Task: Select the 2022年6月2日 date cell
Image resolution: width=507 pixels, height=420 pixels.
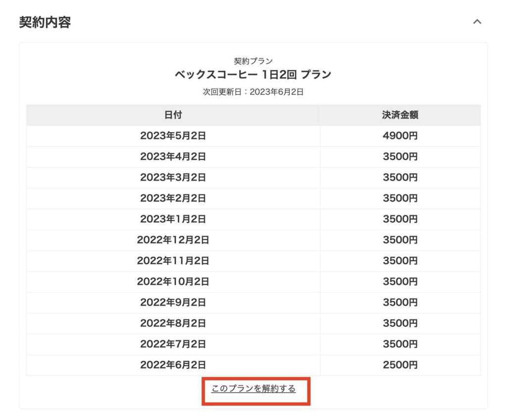Action: click(x=173, y=365)
